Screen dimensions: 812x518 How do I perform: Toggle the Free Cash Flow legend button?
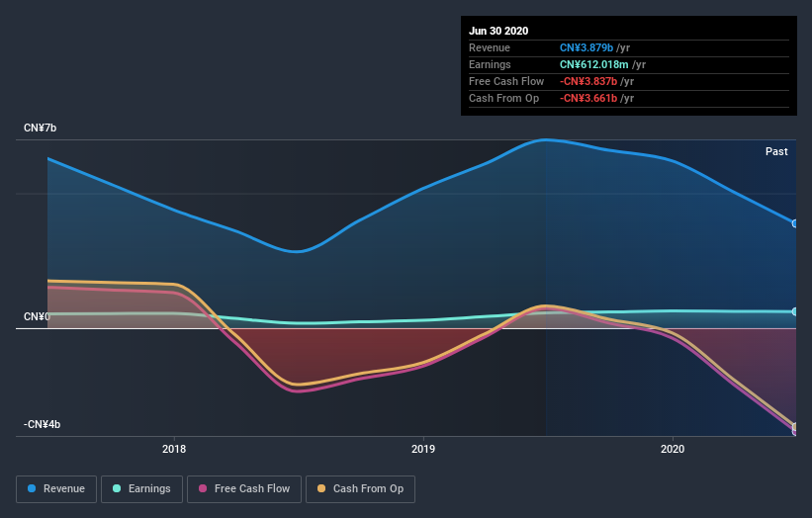click(244, 489)
